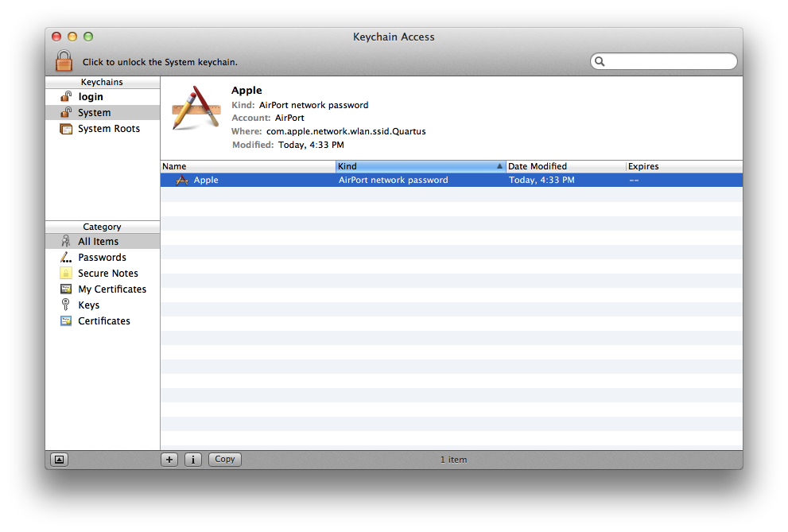Close the Keychain Access window

pos(56,37)
